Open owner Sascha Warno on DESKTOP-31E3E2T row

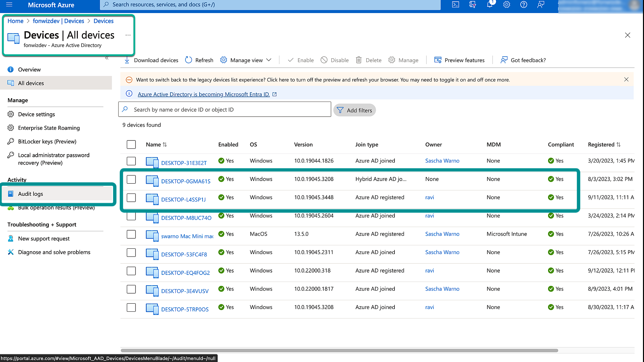[442, 161]
